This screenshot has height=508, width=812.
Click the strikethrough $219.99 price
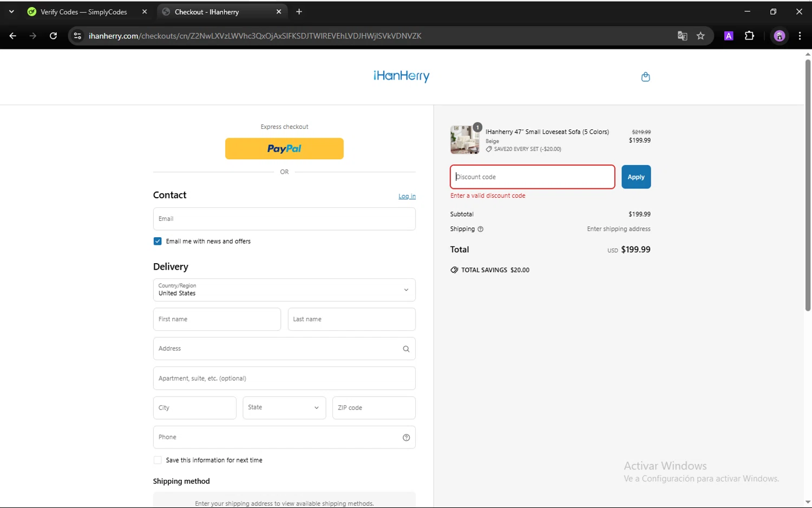(641, 132)
